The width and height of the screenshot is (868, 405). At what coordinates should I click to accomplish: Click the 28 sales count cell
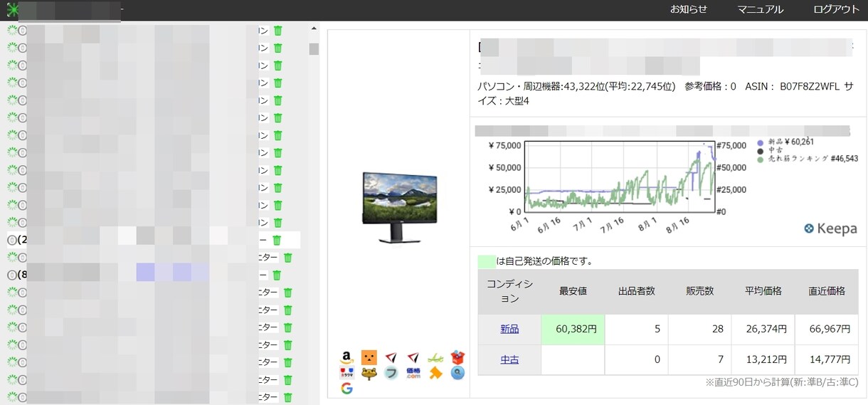tap(700, 329)
